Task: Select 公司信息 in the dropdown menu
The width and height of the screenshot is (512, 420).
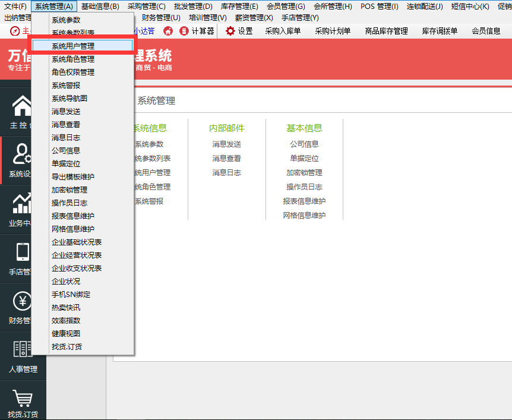Action: click(x=66, y=150)
